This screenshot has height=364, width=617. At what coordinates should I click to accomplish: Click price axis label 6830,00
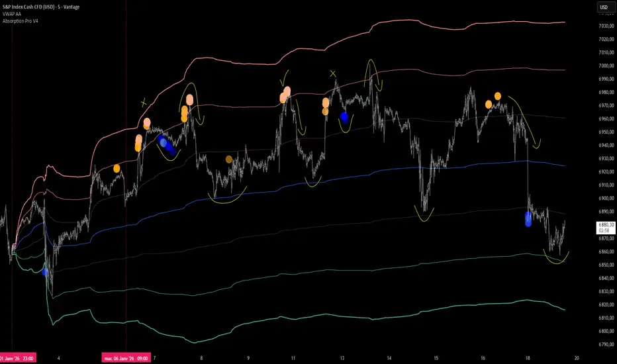pyautogui.click(x=606, y=292)
